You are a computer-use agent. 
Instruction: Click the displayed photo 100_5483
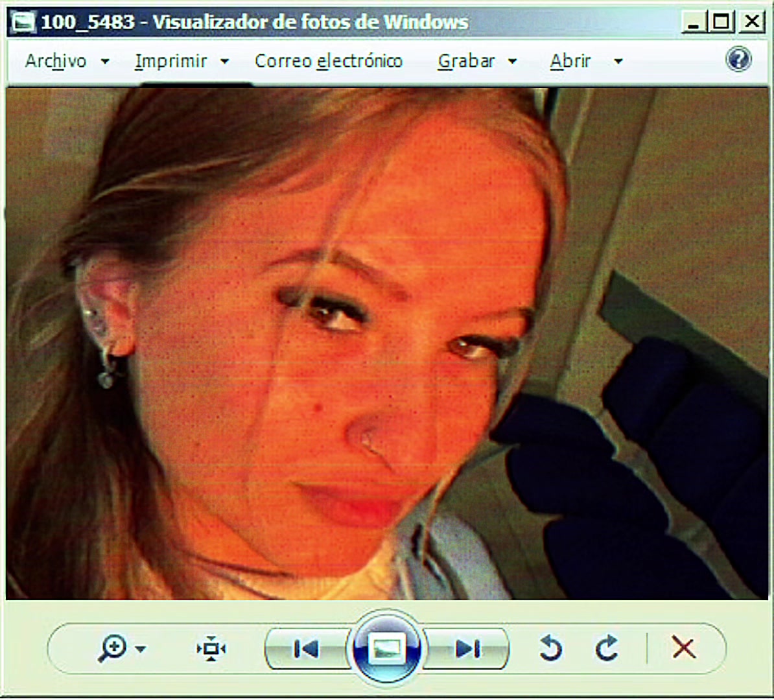click(387, 344)
